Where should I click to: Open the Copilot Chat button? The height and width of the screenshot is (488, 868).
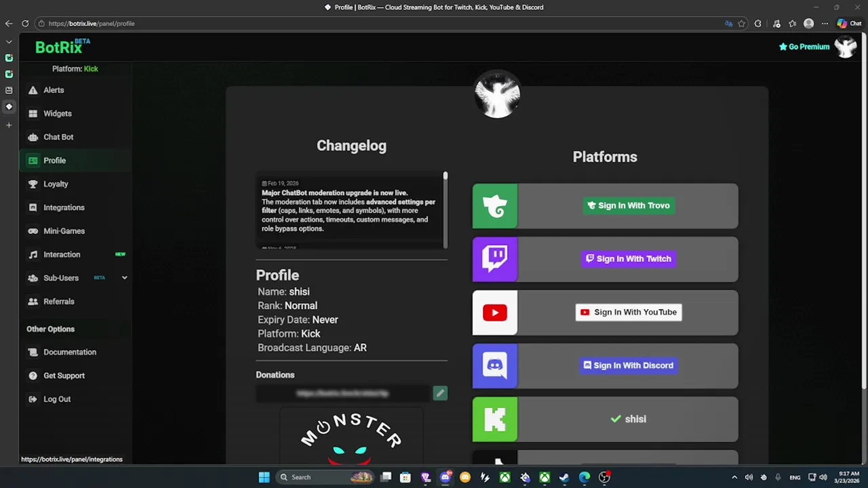[849, 24]
